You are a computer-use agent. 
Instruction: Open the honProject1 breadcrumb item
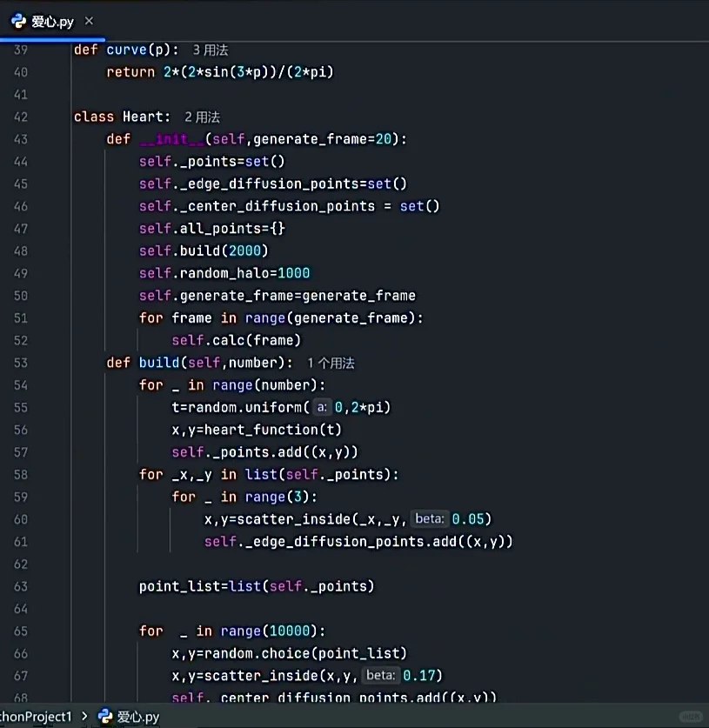pos(37,717)
